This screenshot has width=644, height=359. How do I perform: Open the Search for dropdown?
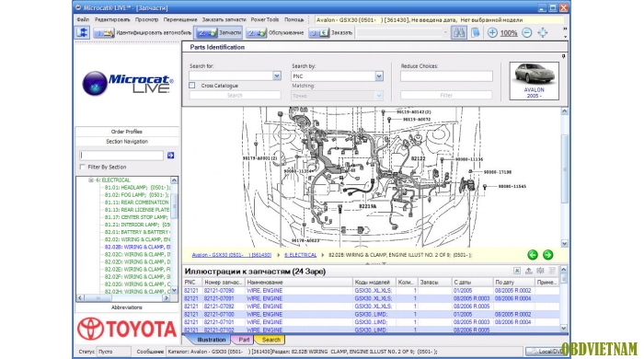pos(276,75)
